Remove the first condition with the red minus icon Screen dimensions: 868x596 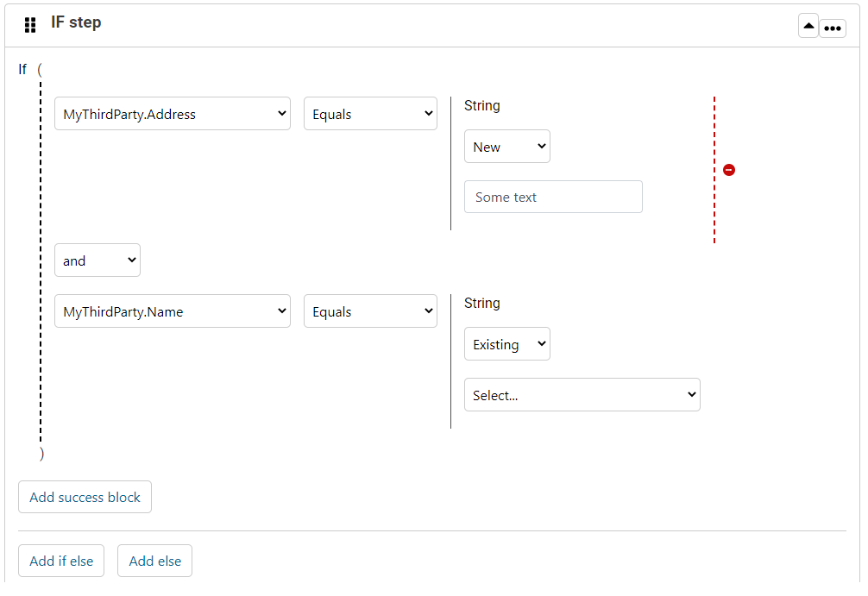tap(729, 170)
